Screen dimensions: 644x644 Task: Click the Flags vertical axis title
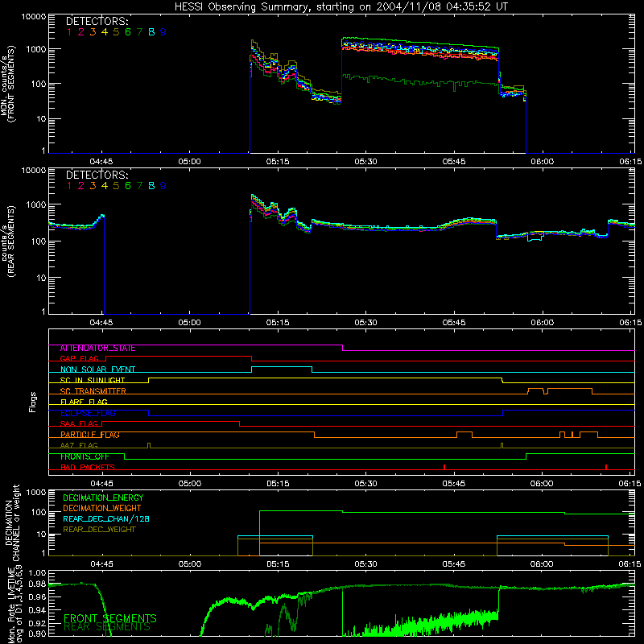32,402
